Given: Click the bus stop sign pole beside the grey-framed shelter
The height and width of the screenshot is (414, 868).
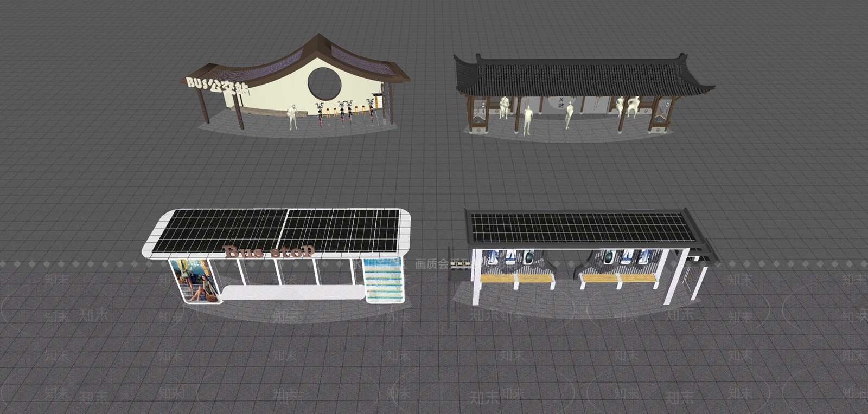Looking at the screenshot, I should 450,285.
